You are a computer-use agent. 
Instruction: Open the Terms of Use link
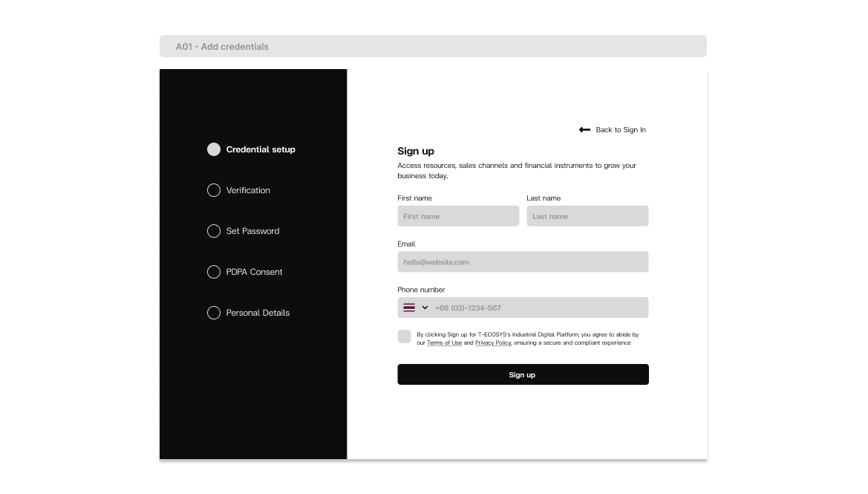(444, 343)
